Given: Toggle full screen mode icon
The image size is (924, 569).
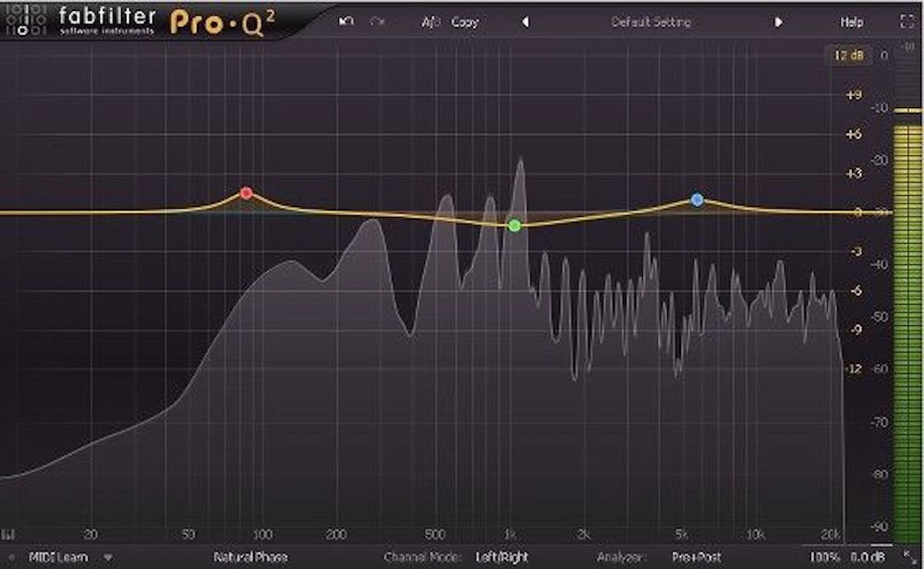Looking at the screenshot, I should coord(906,21).
